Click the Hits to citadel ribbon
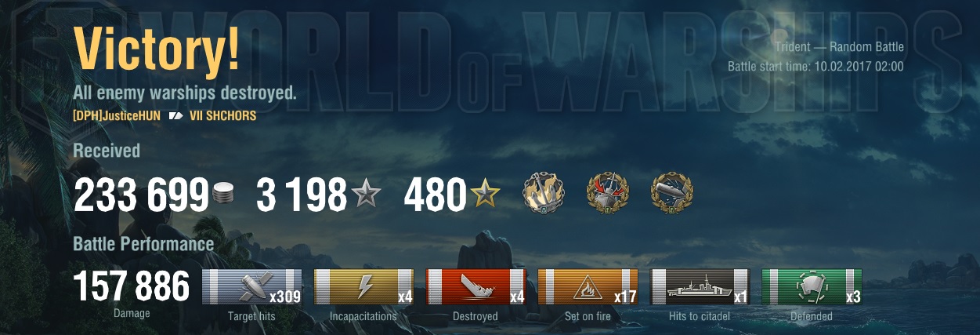The width and height of the screenshot is (980, 335). tap(700, 286)
